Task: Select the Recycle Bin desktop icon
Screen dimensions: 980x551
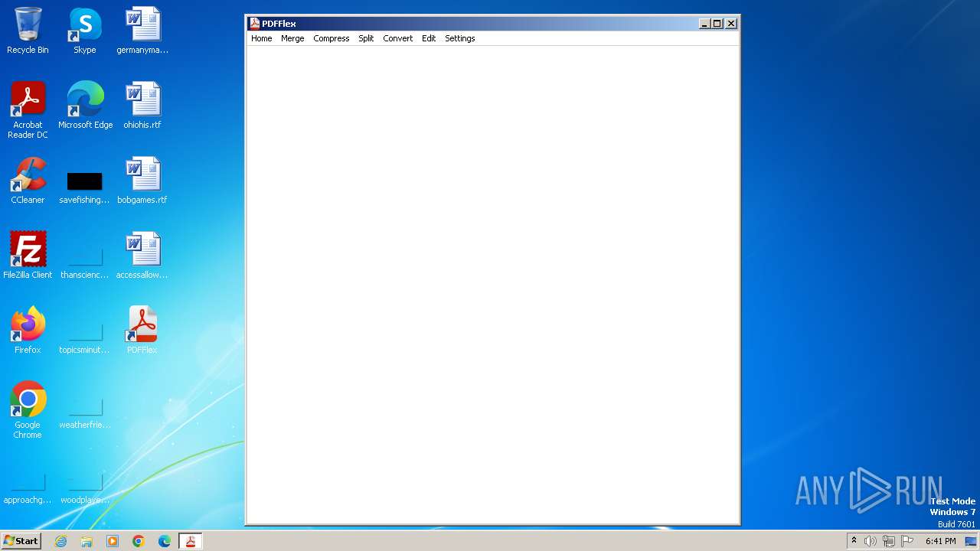Action: click(x=28, y=31)
